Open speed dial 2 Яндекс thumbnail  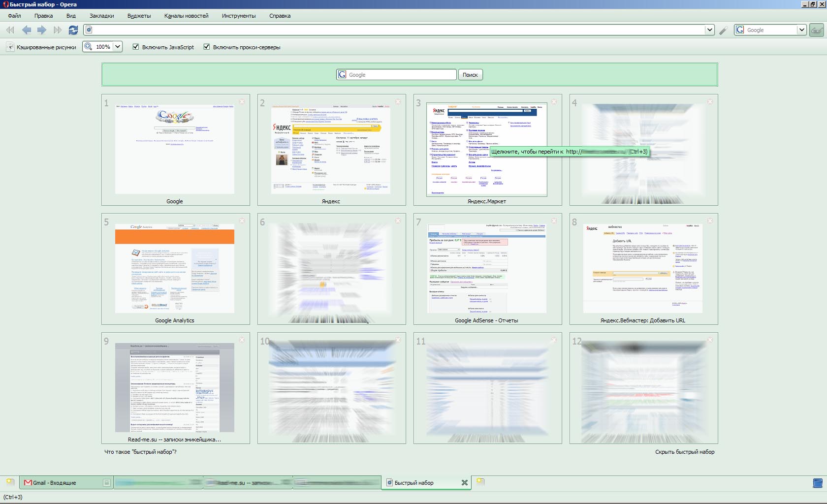pos(331,149)
